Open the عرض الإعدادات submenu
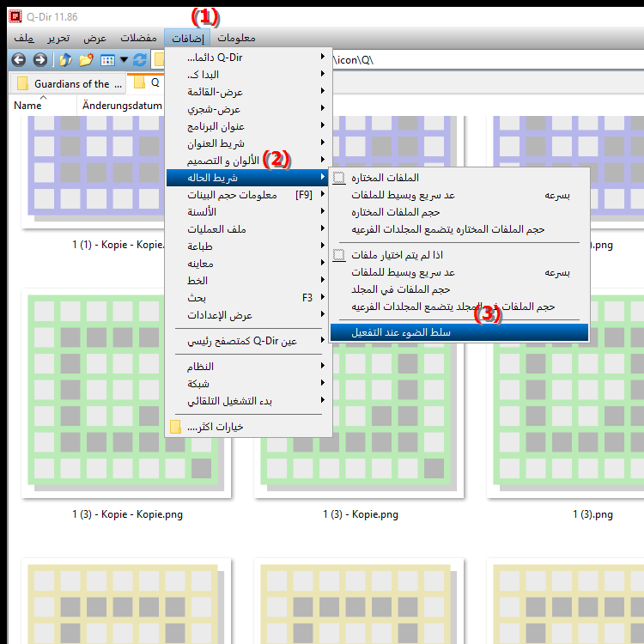The width and height of the screenshot is (644, 644). coord(248,315)
